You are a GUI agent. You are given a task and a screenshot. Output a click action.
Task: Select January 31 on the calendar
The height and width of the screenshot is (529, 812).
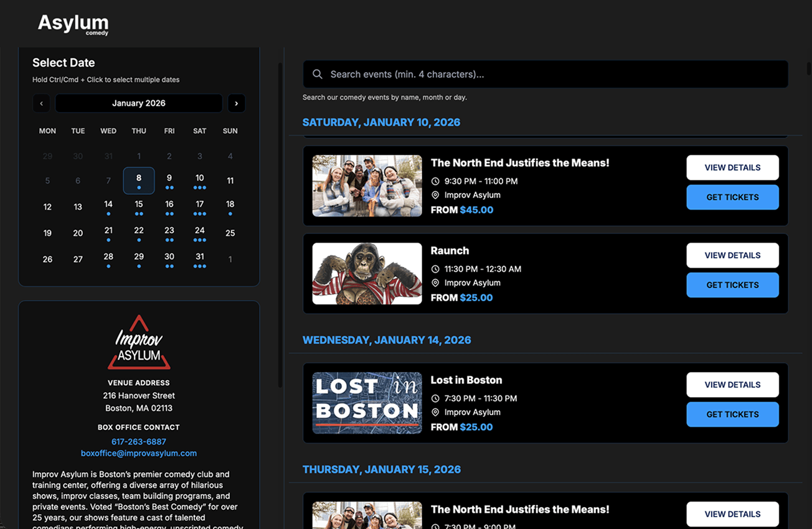200,259
